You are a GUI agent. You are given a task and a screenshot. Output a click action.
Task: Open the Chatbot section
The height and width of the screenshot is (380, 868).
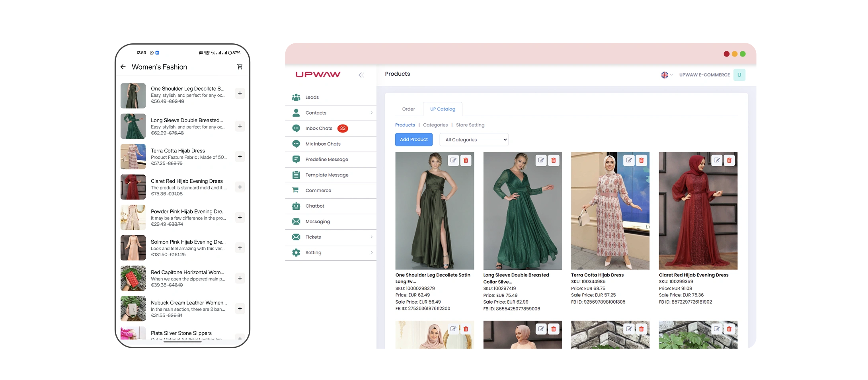click(315, 206)
